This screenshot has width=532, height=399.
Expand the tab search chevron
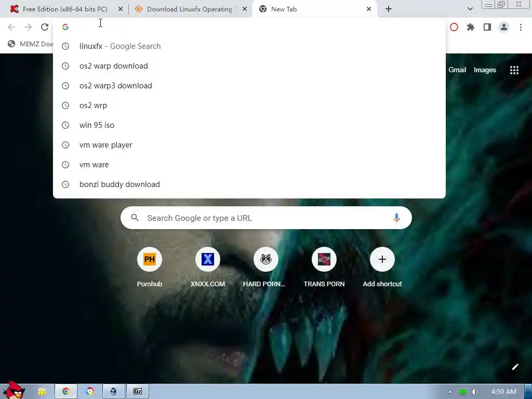[470, 9]
